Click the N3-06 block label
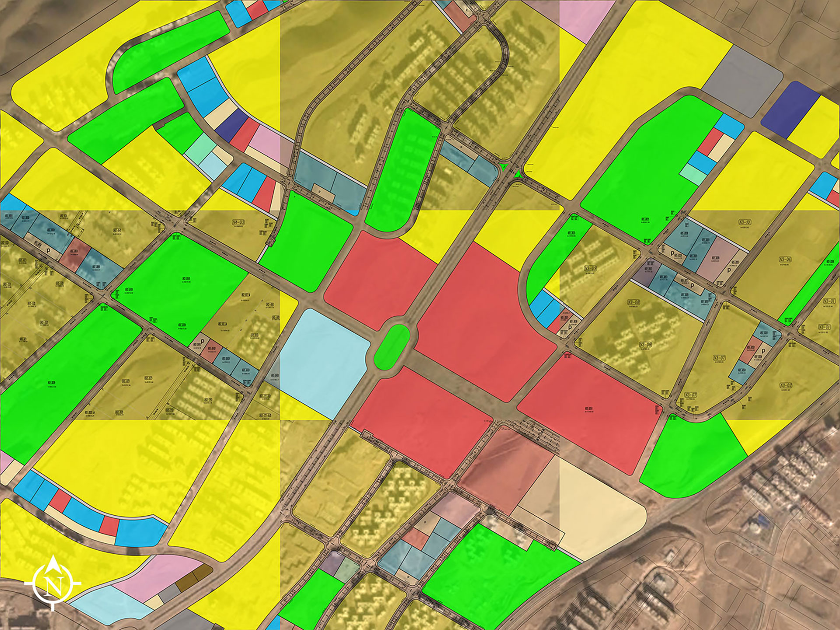The image size is (840, 630). (x=786, y=259)
